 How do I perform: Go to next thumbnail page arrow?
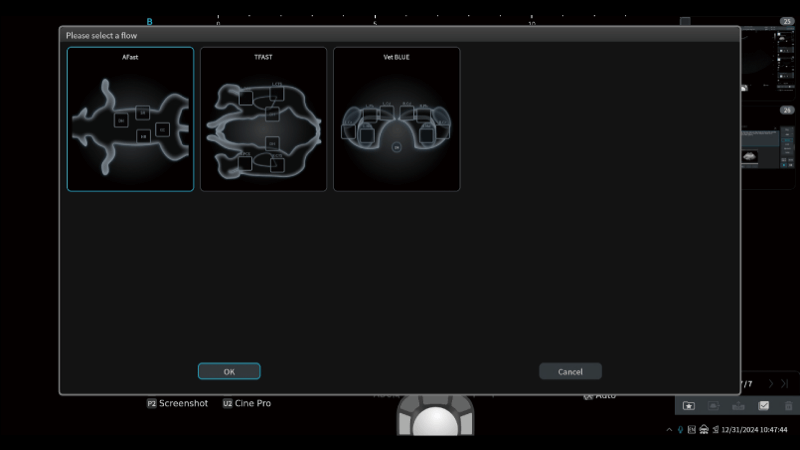click(x=771, y=384)
